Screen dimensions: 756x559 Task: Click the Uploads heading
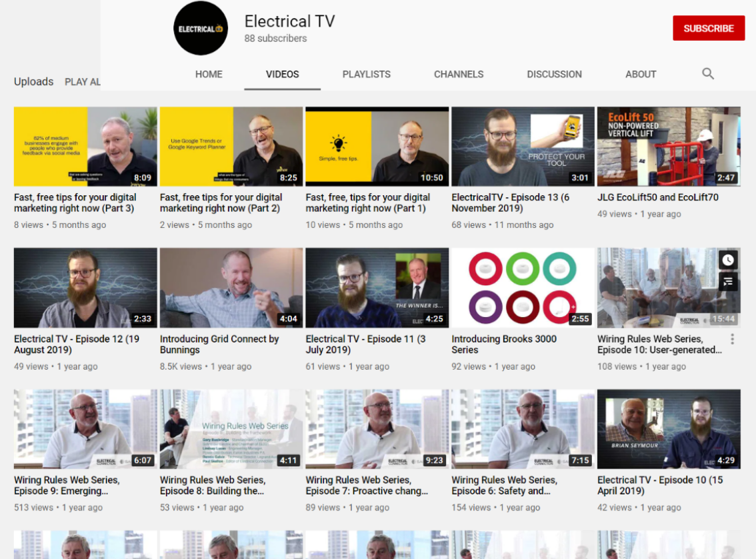click(34, 81)
